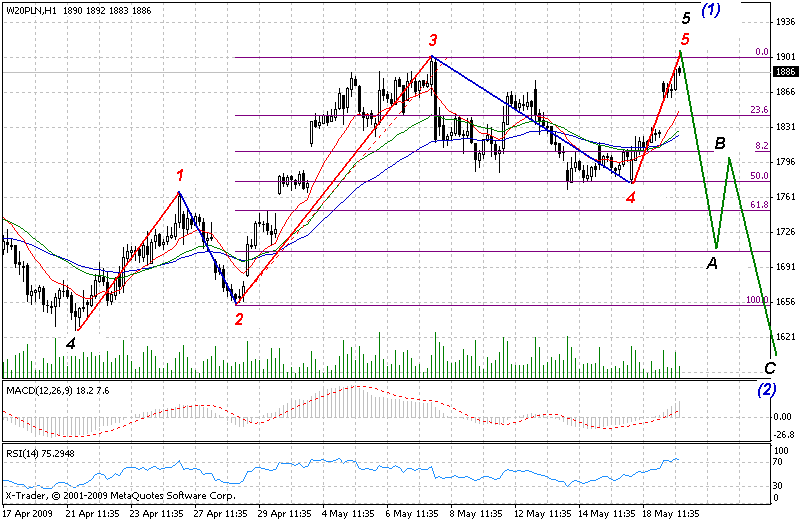
Task: Click the red wave label 1
Action: point(180,176)
